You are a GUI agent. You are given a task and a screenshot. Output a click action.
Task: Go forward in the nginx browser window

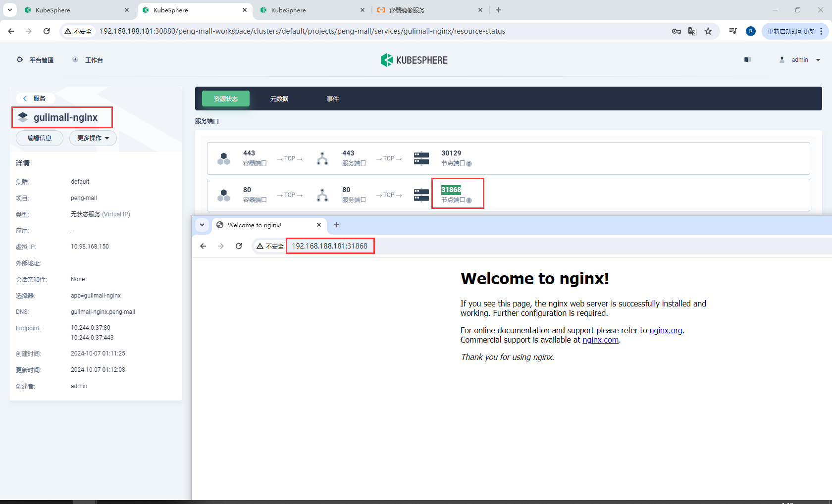221,246
